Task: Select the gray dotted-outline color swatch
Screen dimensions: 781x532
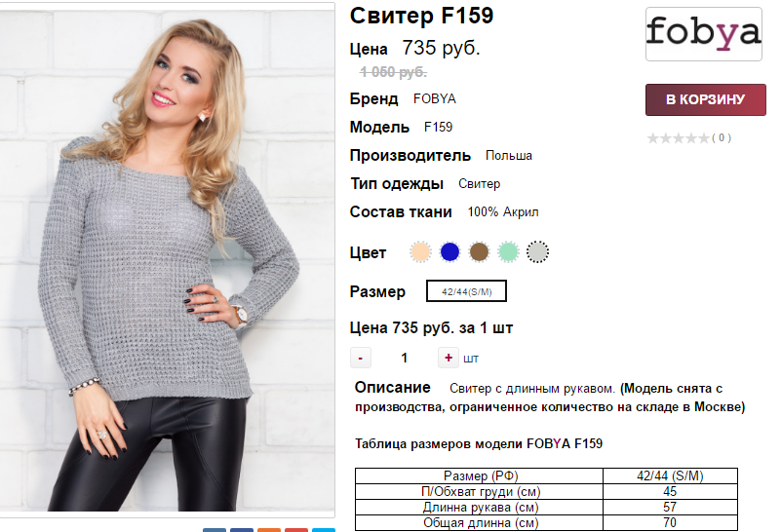Action: click(537, 251)
